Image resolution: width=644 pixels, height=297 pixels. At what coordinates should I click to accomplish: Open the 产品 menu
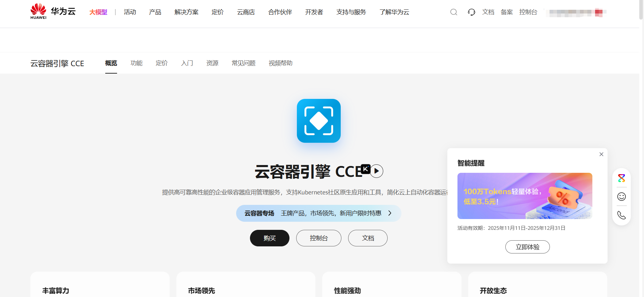pos(155,12)
